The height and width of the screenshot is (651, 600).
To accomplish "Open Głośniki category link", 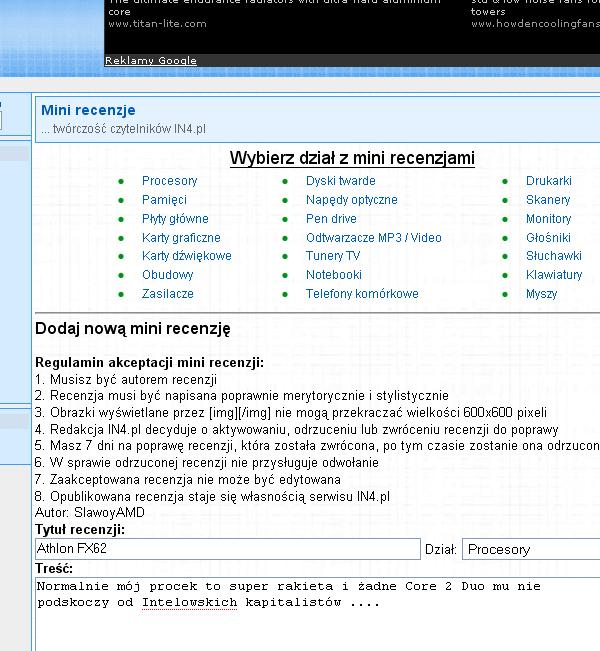I will (x=548, y=238).
